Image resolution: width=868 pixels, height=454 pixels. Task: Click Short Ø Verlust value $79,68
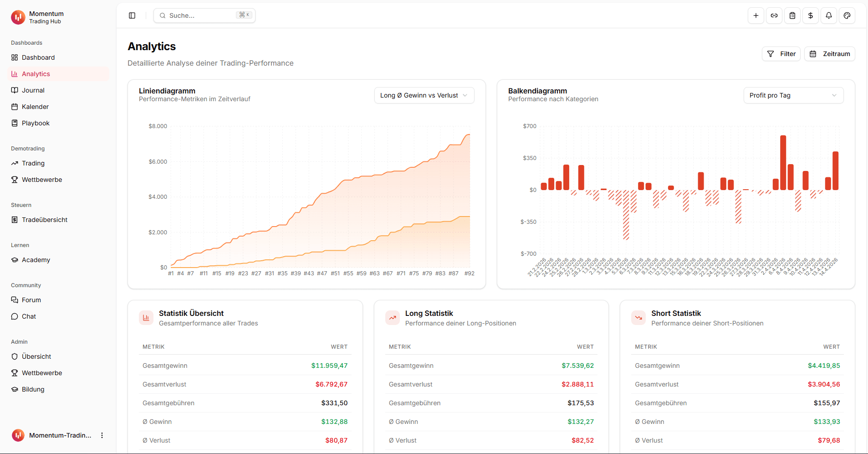point(829,440)
